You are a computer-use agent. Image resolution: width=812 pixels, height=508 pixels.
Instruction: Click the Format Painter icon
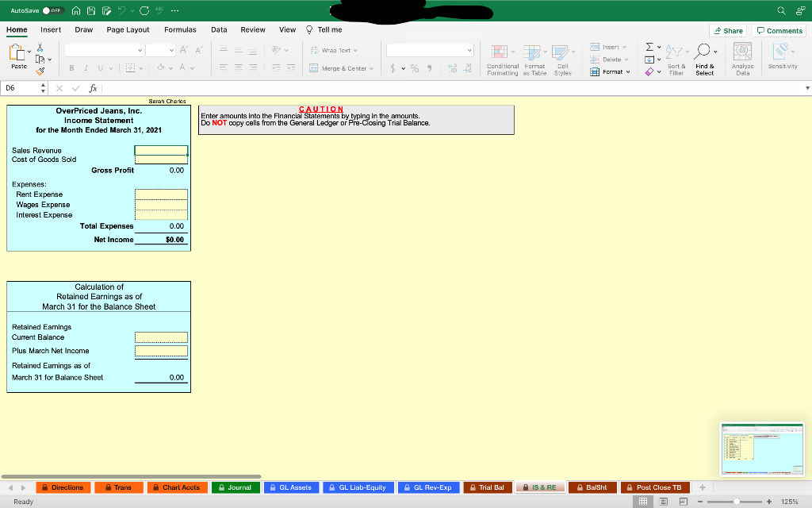click(x=40, y=69)
